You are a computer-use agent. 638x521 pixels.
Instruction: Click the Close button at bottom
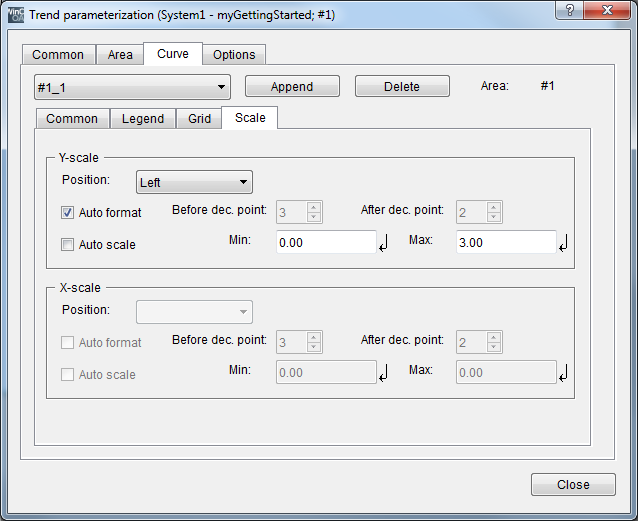[573, 484]
